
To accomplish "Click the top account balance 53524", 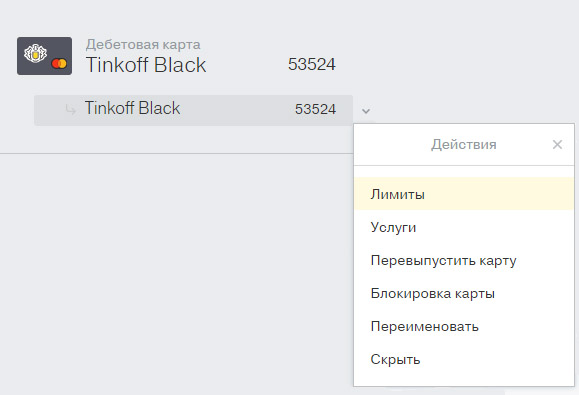I will click(312, 64).
